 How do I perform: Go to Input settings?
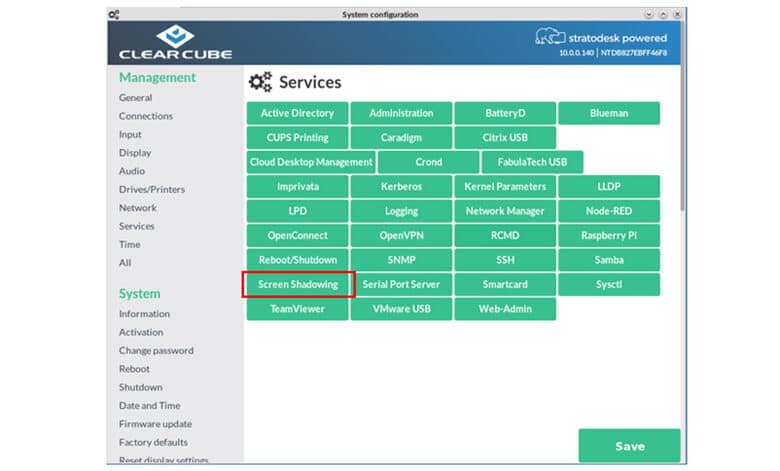pos(130,134)
